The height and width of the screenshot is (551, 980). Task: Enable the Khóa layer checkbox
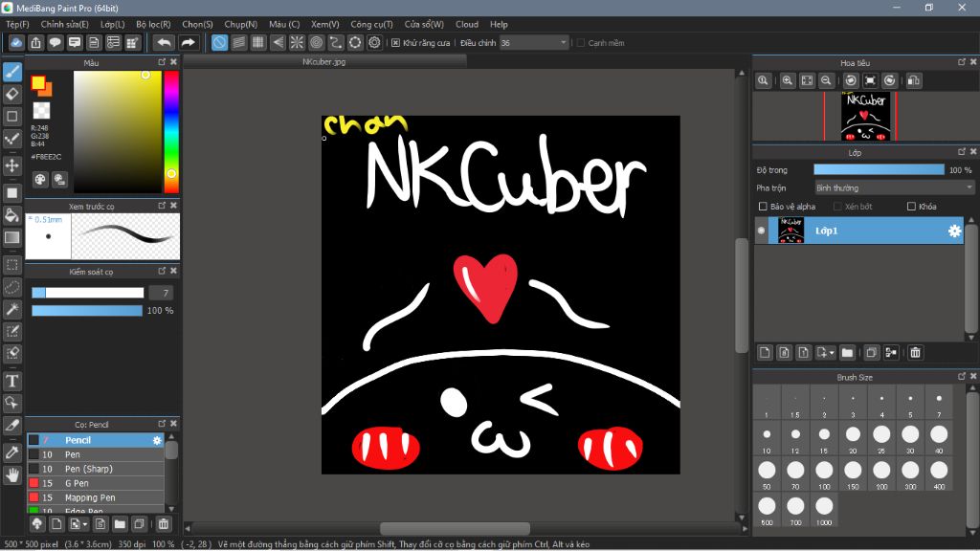point(911,207)
